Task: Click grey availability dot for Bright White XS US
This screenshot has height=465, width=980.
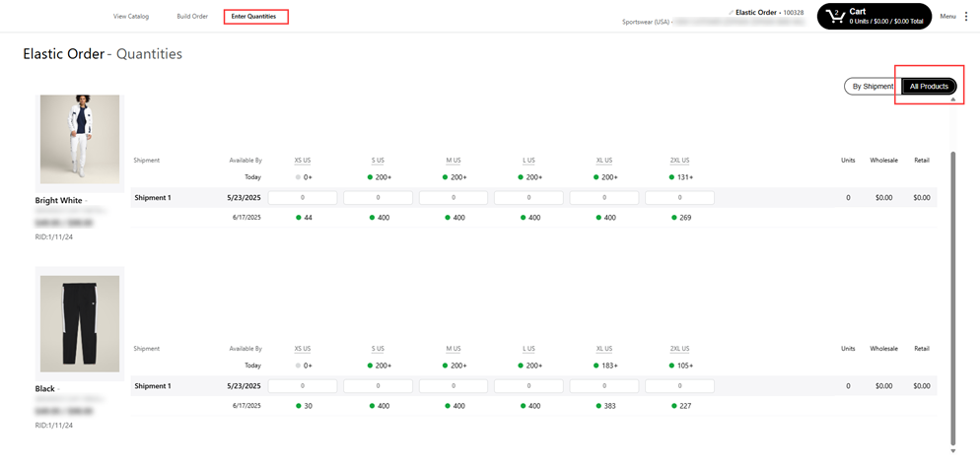Action: tap(299, 177)
